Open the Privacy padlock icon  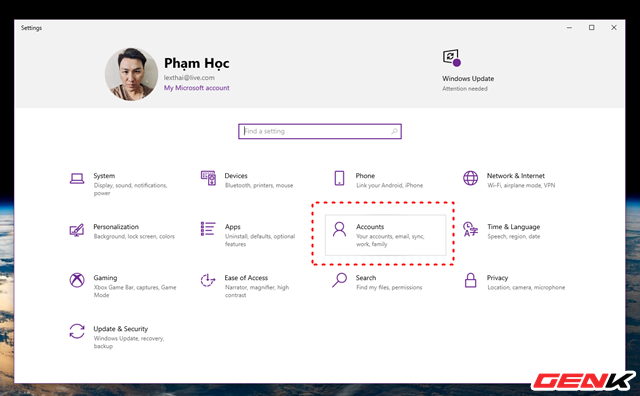470,280
